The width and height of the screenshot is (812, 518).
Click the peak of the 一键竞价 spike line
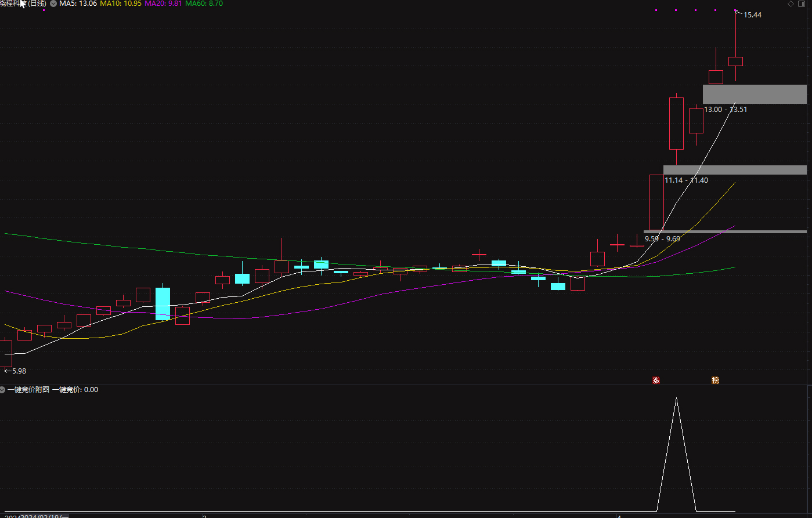tap(676, 399)
